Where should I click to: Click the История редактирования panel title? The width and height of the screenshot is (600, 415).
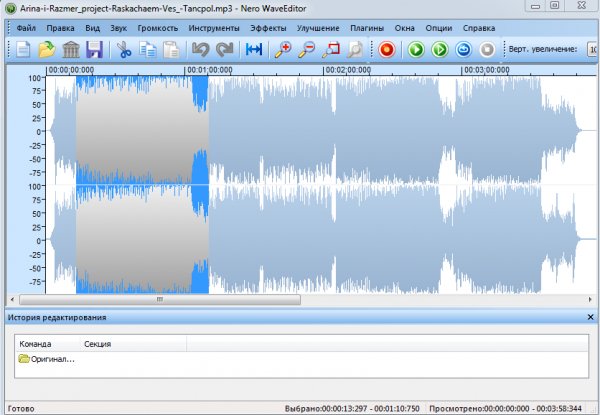[x=57, y=317]
